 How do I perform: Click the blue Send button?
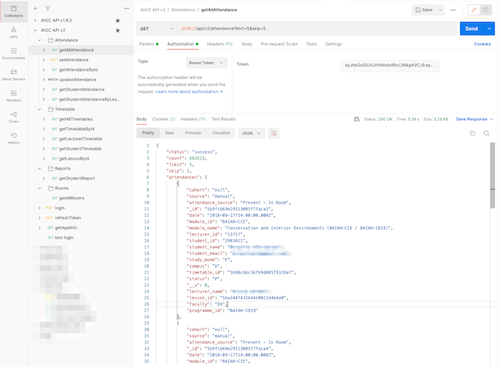[x=472, y=29]
